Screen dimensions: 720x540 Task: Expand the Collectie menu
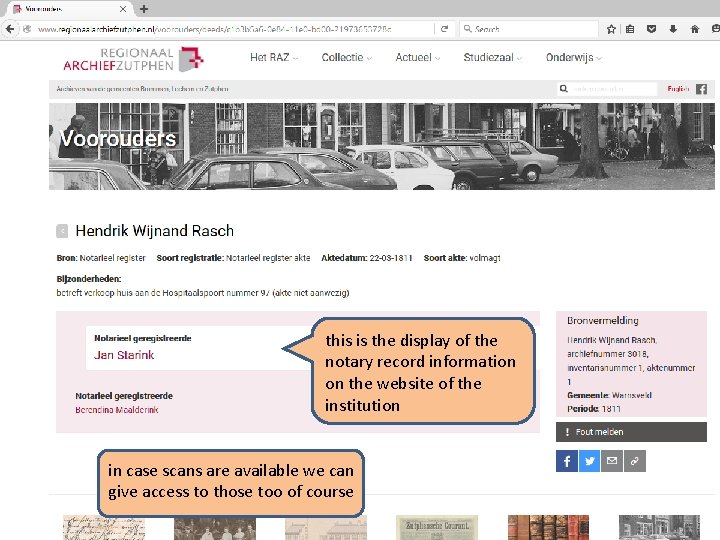pyautogui.click(x=346, y=57)
